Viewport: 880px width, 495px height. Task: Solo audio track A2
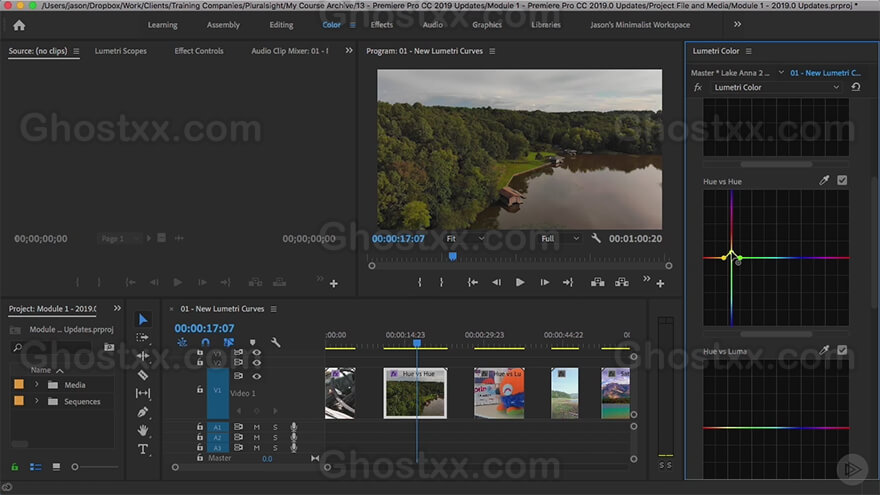[275, 438]
